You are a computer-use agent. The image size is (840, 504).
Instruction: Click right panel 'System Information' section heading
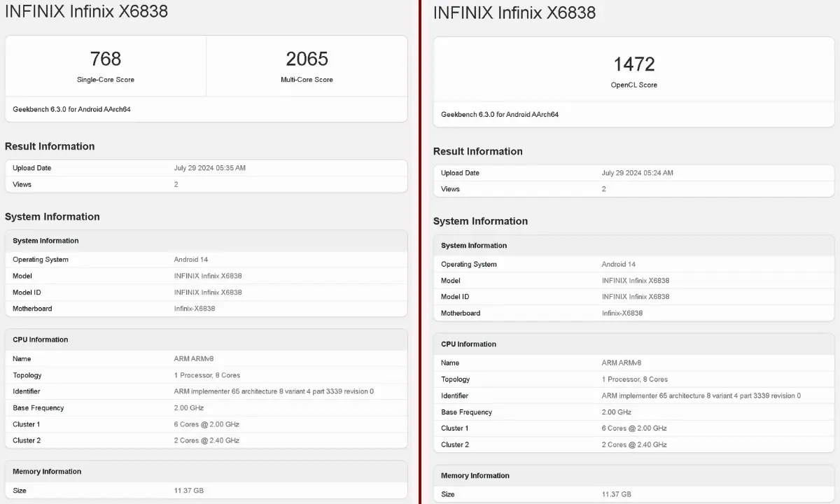(x=481, y=221)
